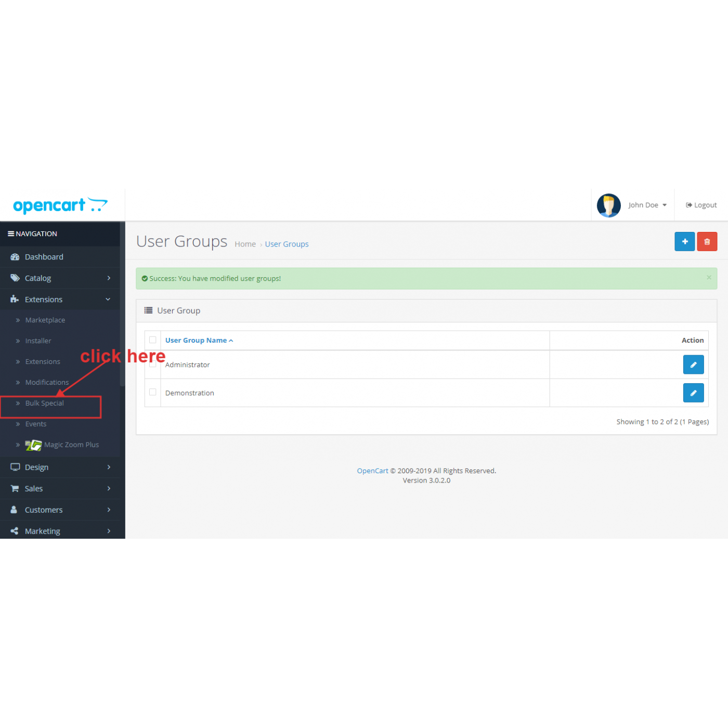Click the Logout link
Viewport: 728px width, 728px height.
(701, 205)
